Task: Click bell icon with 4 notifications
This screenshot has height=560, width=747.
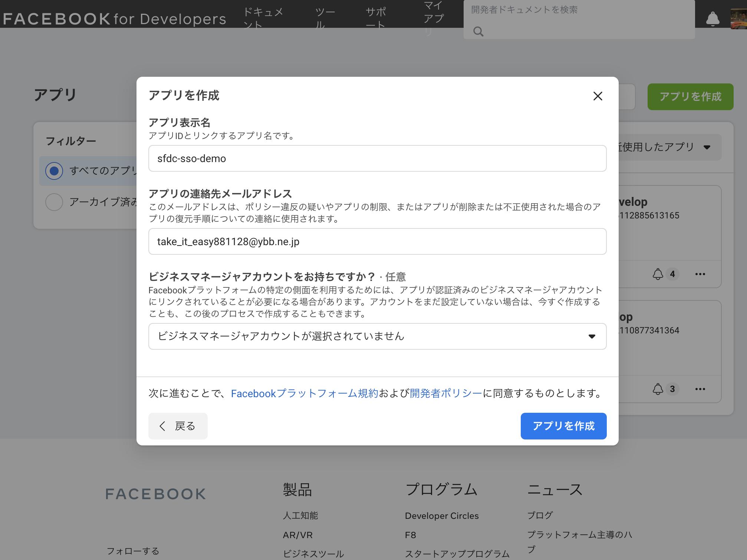Action: [658, 274]
